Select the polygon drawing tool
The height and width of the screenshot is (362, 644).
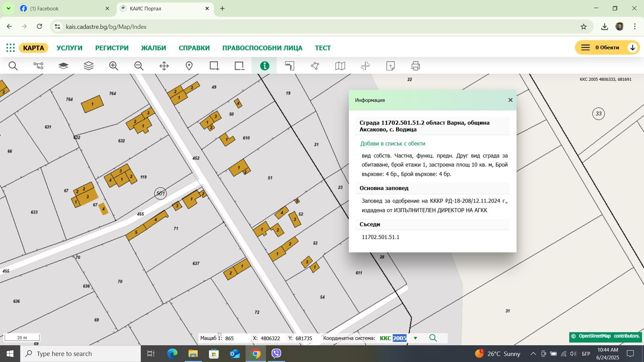click(x=315, y=66)
